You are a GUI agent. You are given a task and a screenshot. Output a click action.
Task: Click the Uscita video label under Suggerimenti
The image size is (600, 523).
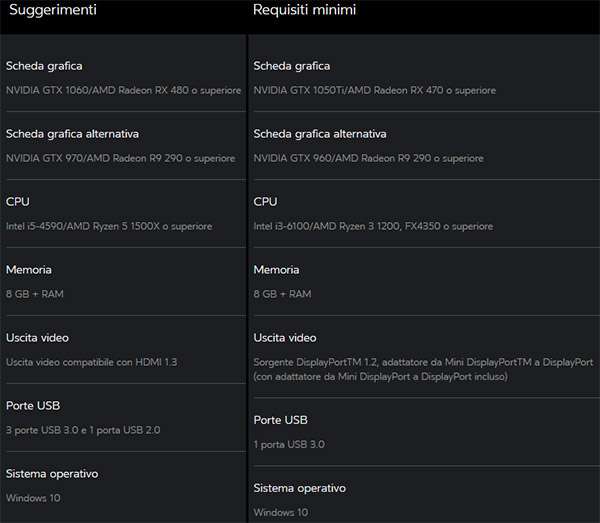pyautogui.click(x=37, y=338)
